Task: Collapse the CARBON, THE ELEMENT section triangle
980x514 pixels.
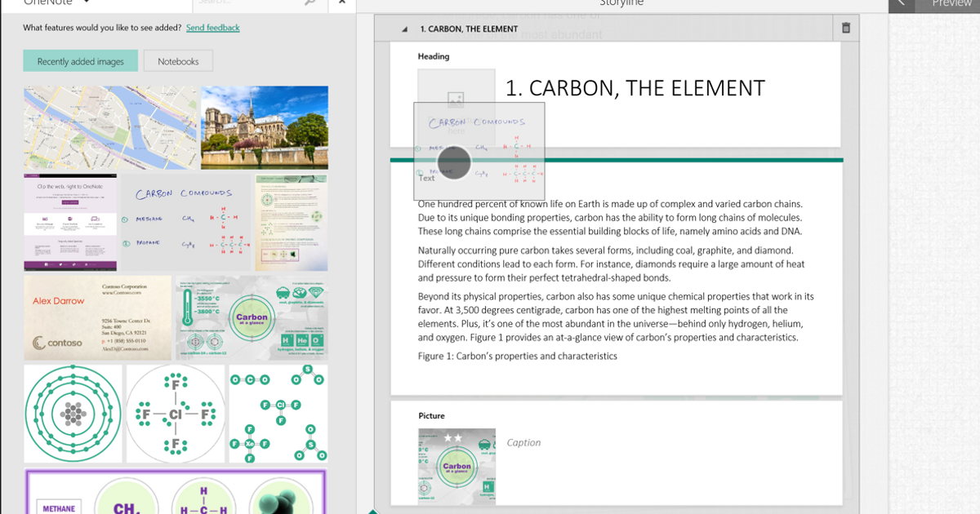Action: point(403,27)
